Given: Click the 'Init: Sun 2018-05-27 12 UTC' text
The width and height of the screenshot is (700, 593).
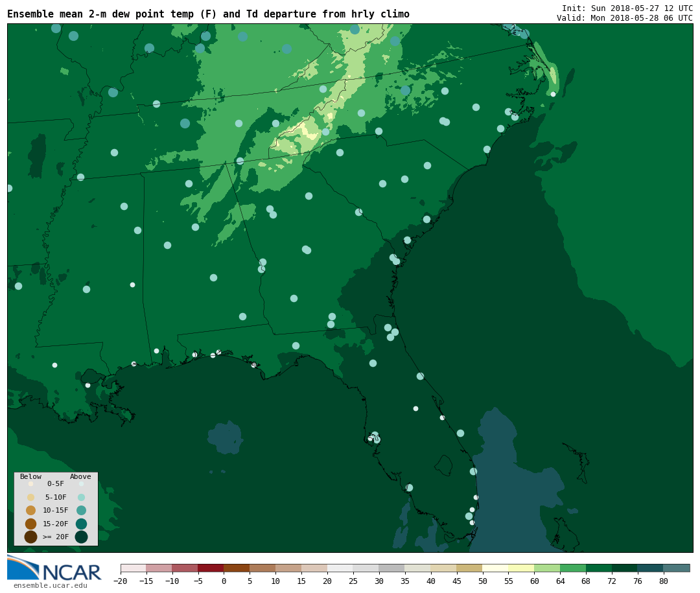Looking at the screenshot, I should (x=627, y=8).
